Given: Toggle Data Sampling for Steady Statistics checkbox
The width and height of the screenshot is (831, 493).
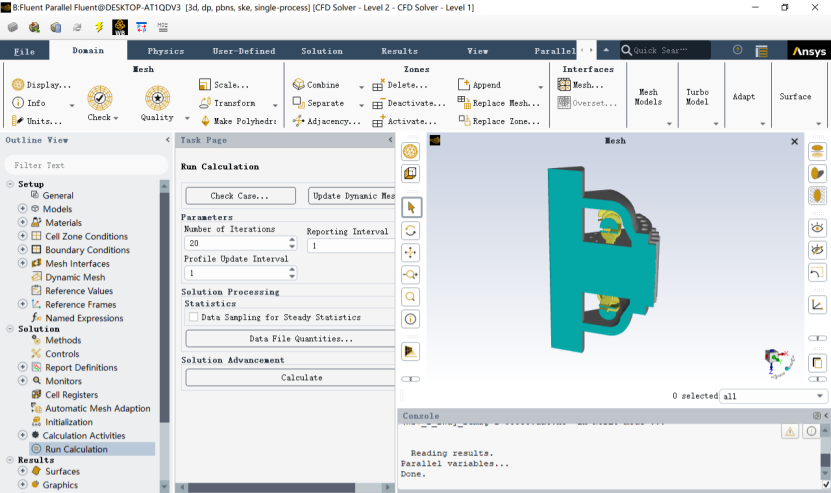Looking at the screenshot, I should click(x=193, y=317).
